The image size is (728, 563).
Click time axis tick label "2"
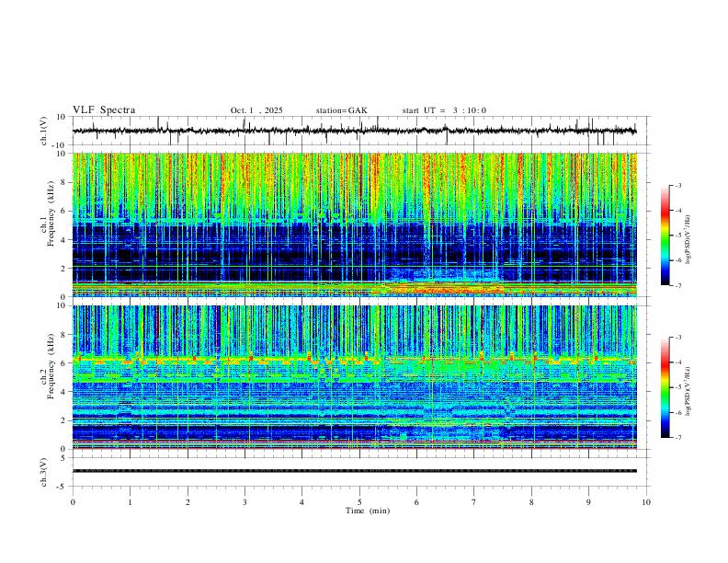188,502
